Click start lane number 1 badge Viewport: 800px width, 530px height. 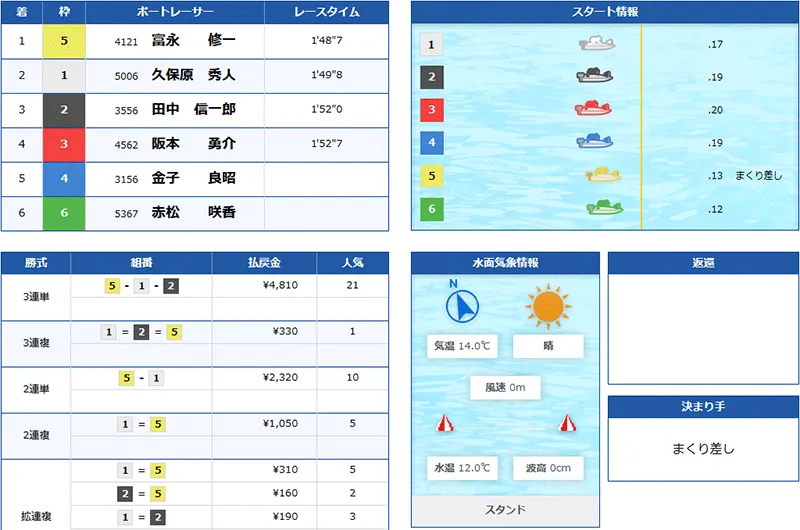click(431, 44)
